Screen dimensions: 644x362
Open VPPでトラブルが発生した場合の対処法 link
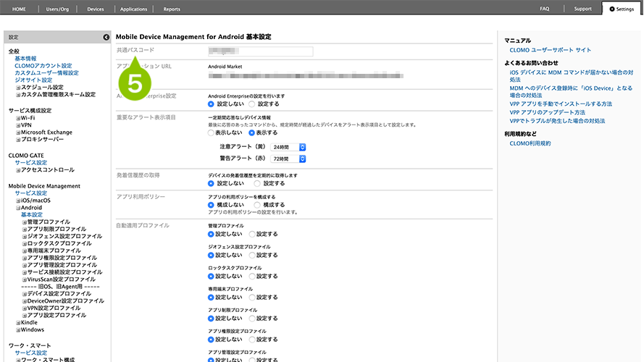(557, 121)
